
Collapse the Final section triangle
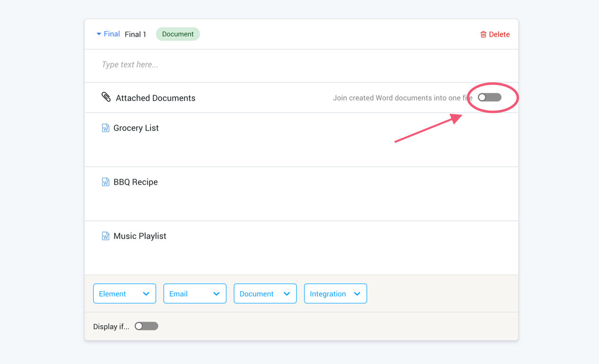point(99,34)
